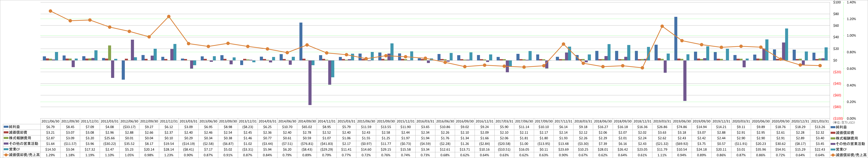The image size is (868, 158).
Task: Select 減価償却費/売上高 row header in data table
Action: coord(22,155)
